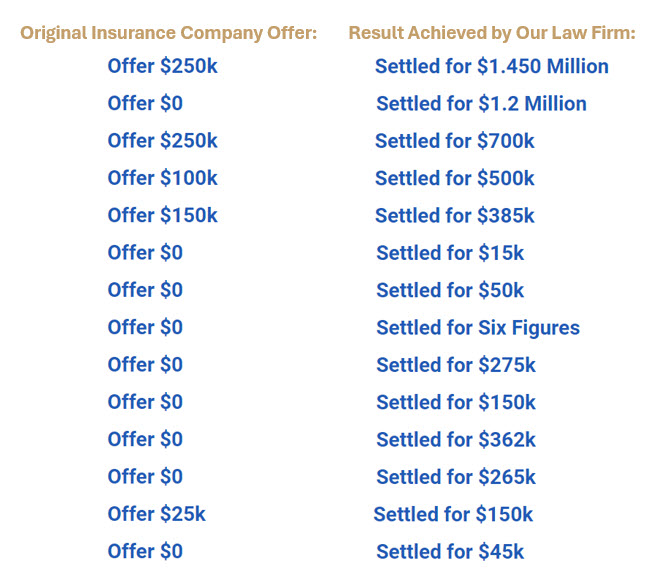665x580 pixels.
Task: Click 'Offer $0' beside Six Figures settlement
Action: [x=145, y=327]
